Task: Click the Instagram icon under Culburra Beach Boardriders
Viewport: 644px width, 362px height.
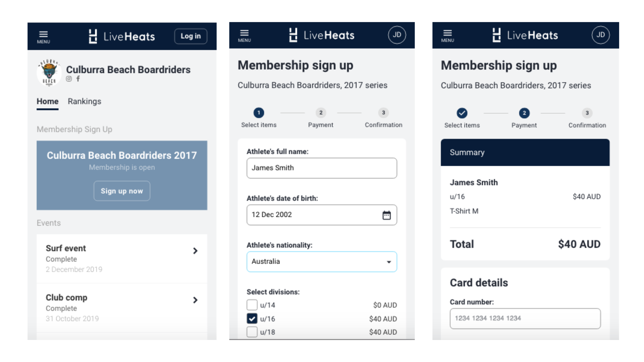Action: click(69, 79)
